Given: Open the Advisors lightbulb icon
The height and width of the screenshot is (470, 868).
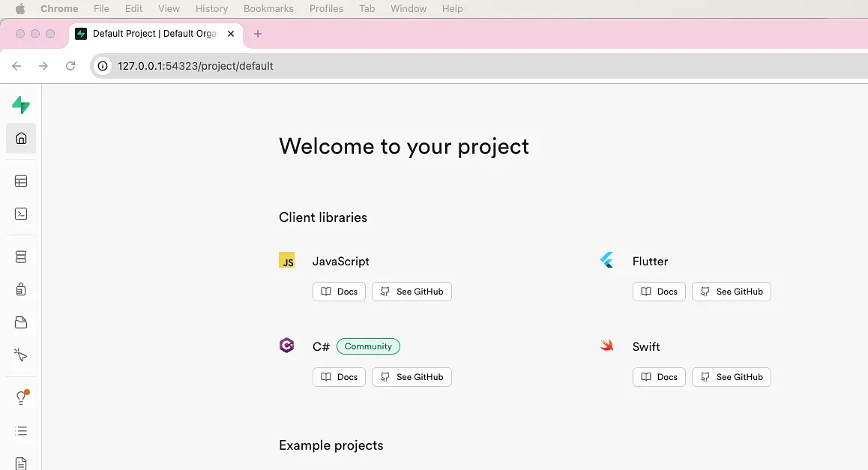Looking at the screenshot, I should click(x=22, y=397).
